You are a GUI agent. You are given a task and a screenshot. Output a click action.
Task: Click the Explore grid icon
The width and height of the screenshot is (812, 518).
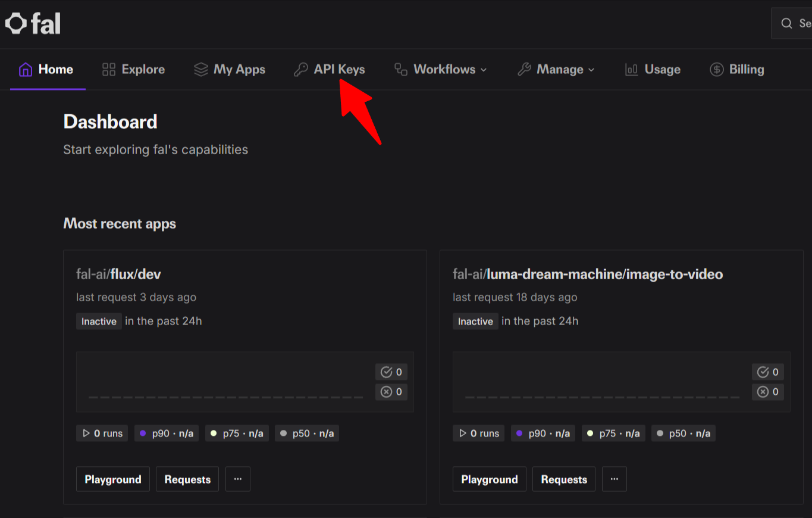109,70
